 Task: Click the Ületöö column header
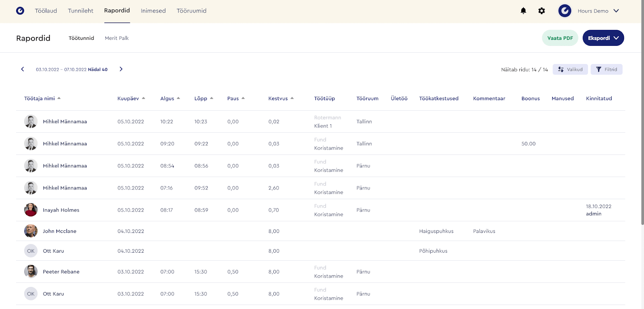[399, 98]
